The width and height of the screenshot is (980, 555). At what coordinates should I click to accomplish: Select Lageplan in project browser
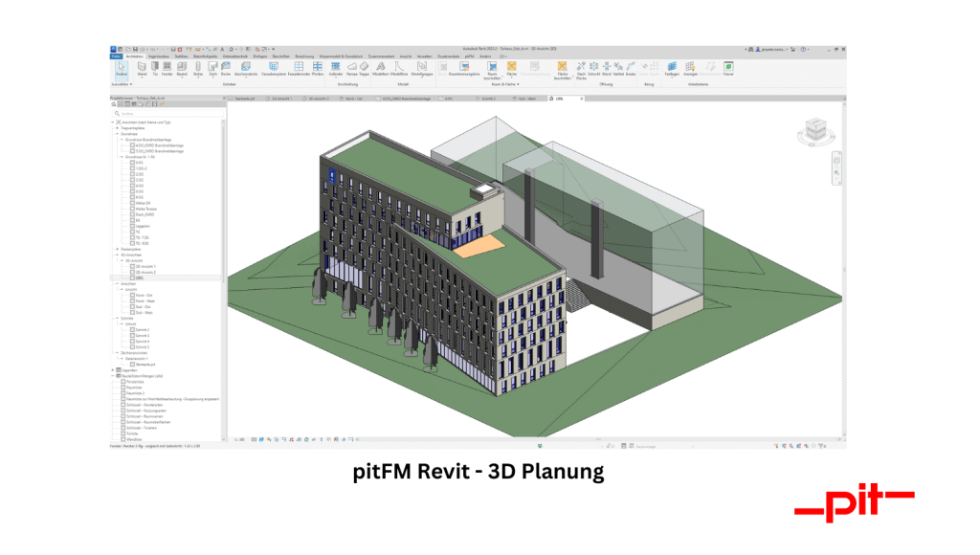pos(143,226)
